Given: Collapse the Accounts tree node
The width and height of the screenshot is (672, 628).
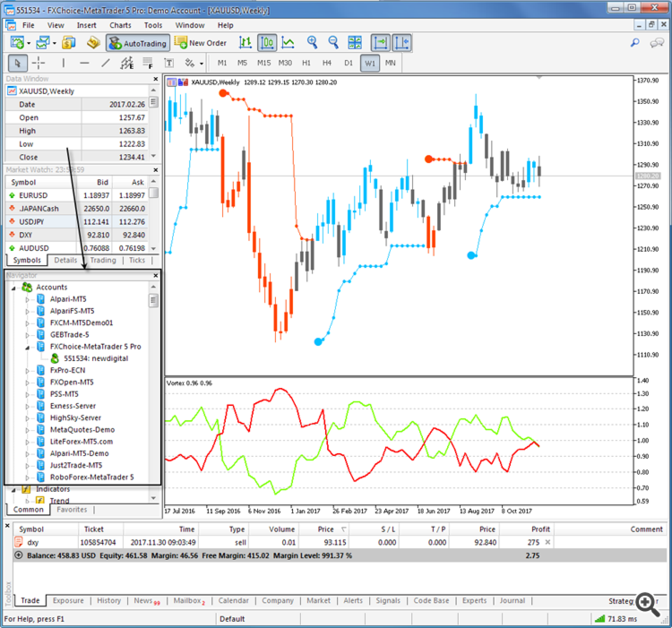Looking at the screenshot, I should (13, 288).
